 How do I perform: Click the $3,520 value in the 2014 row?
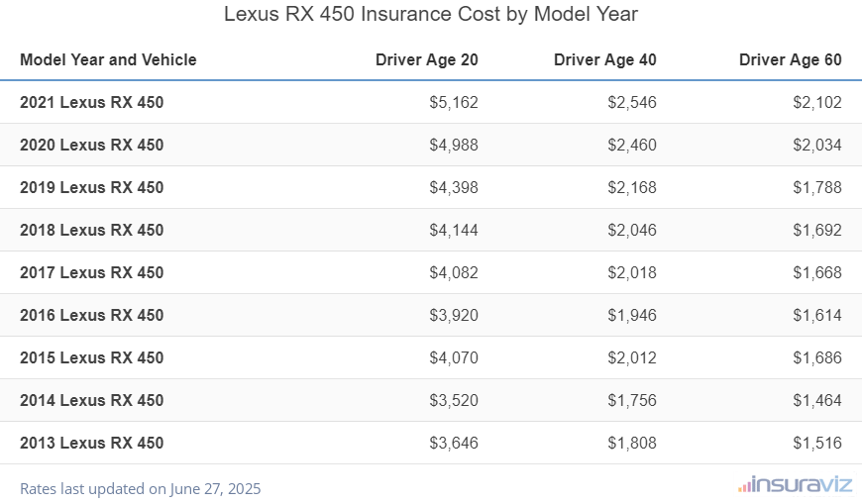click(454, 400)
